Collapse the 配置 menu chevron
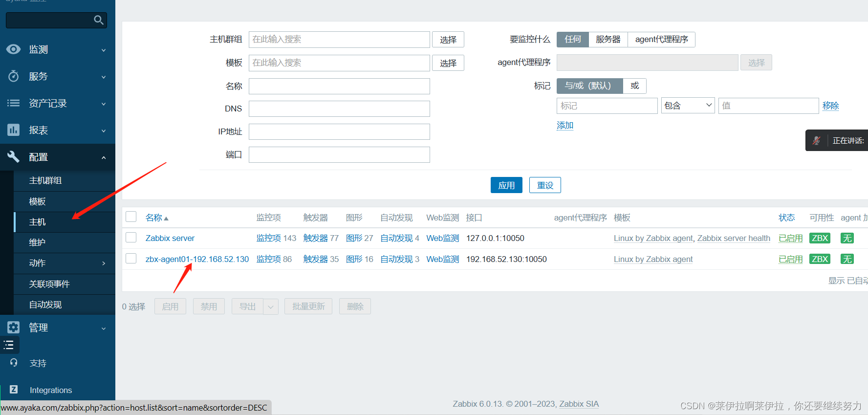868x415 pixels. click(104, 157)
